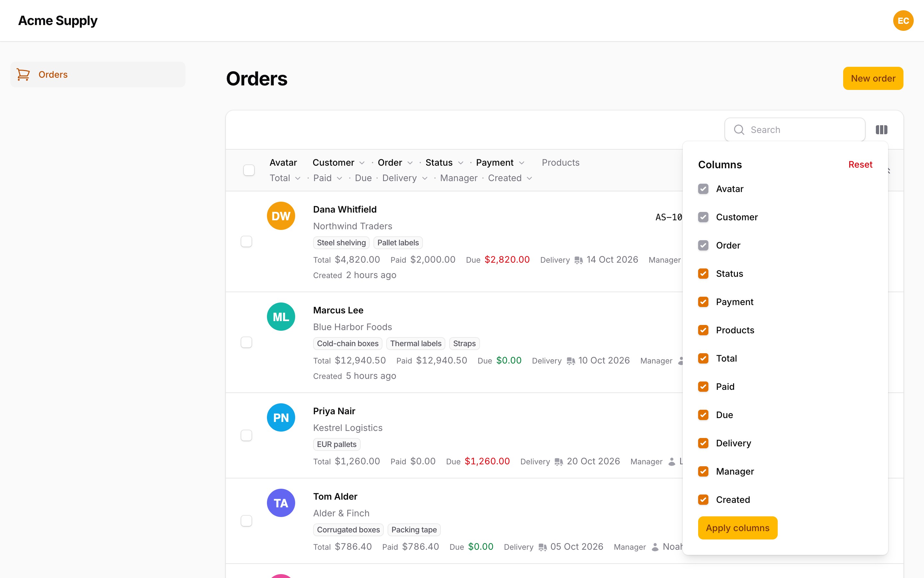Click delivery truck icon for 10 Oct 2026

point(570,361)
